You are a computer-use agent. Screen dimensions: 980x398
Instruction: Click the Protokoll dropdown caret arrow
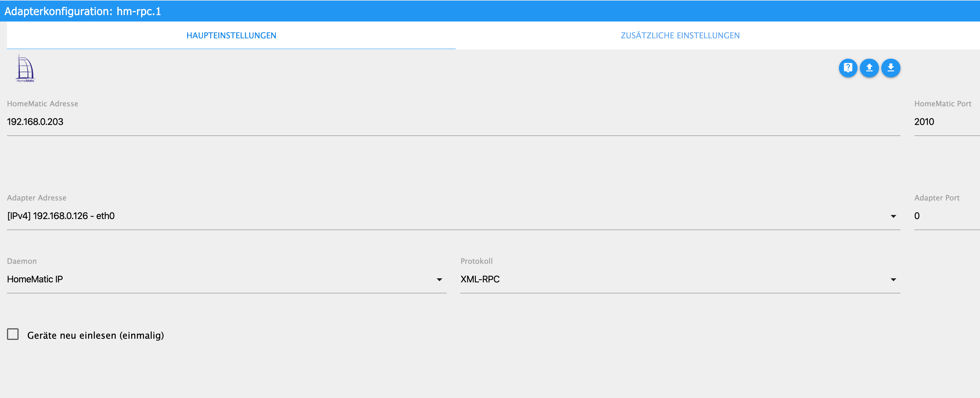point(893,279)
